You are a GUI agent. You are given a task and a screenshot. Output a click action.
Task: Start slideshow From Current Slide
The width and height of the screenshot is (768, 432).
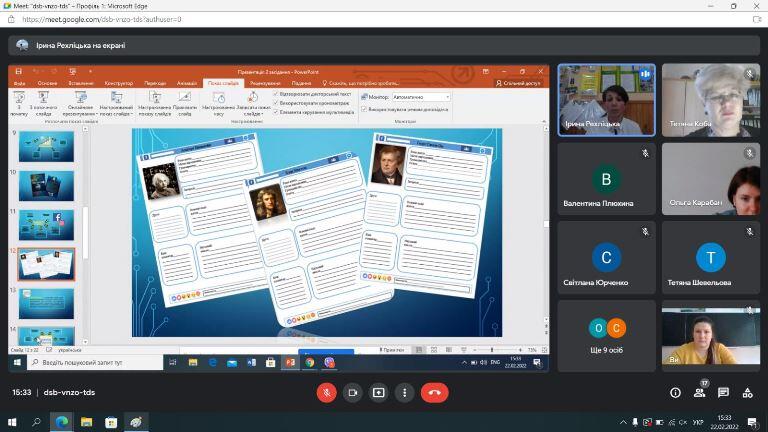(43, 103)
